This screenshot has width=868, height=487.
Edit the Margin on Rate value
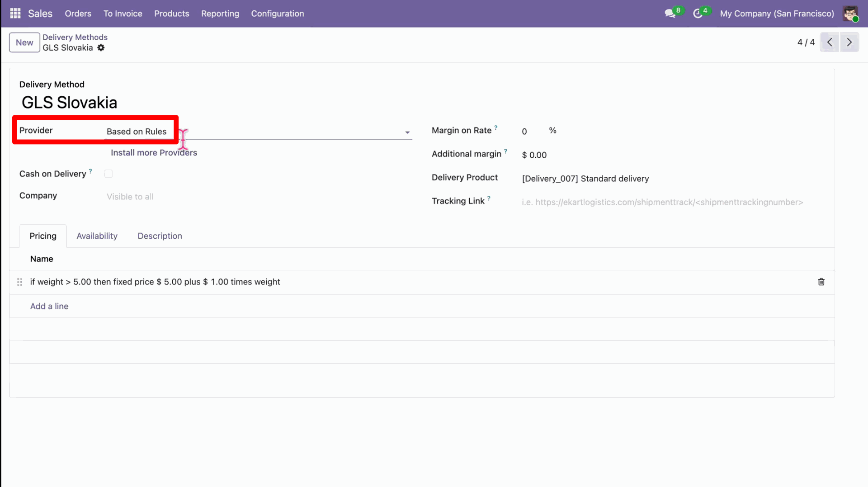point(524,131)
